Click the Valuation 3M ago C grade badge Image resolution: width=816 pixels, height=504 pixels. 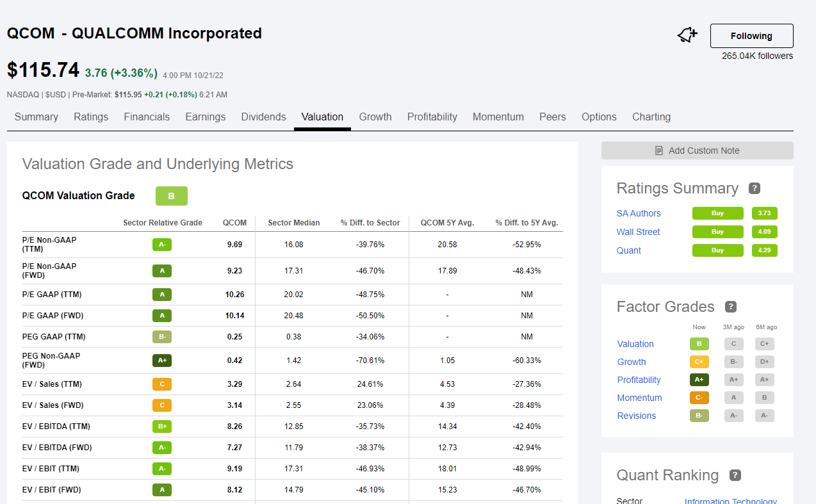click(x=734, y=344)
